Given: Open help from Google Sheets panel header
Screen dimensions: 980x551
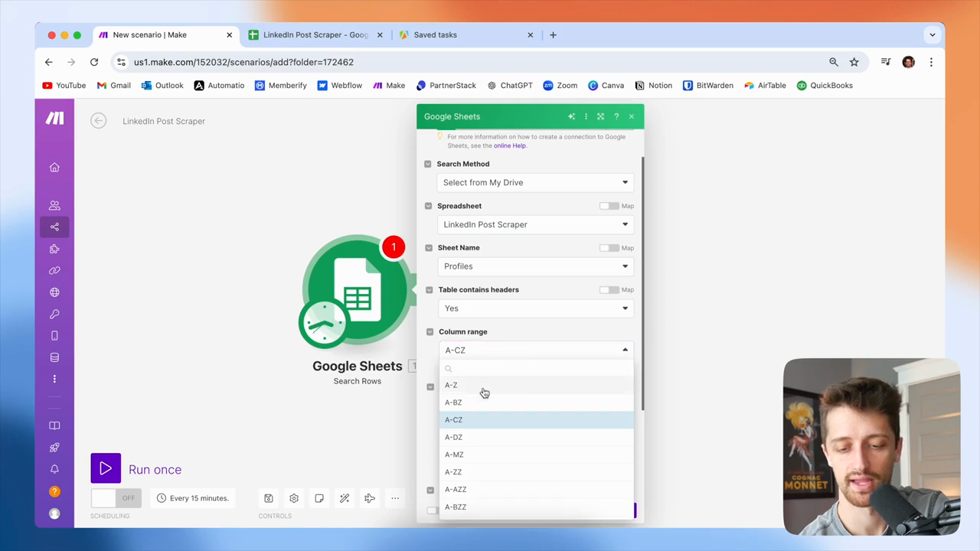Looking at the screenshot, I should (616, 116).
